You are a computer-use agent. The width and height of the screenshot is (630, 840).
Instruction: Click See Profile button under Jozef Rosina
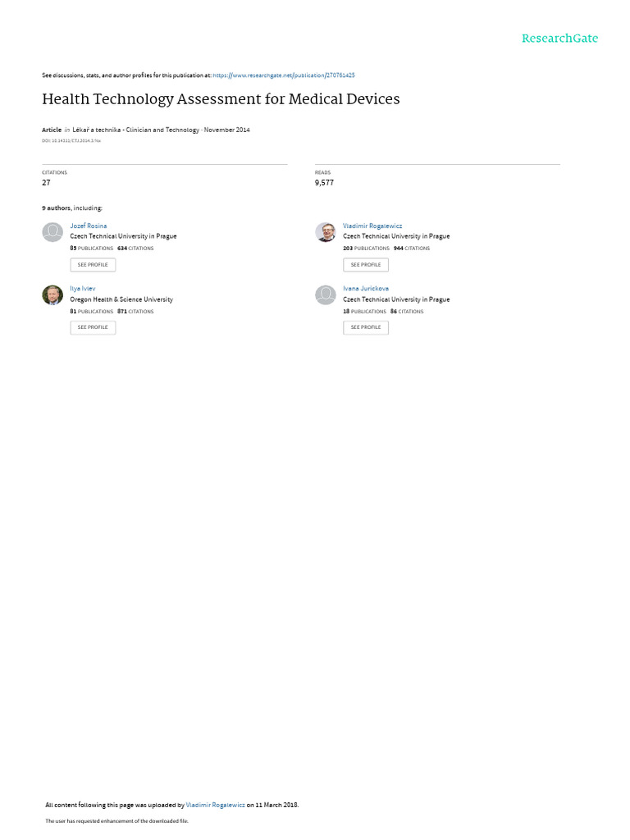tap(93, 265)
